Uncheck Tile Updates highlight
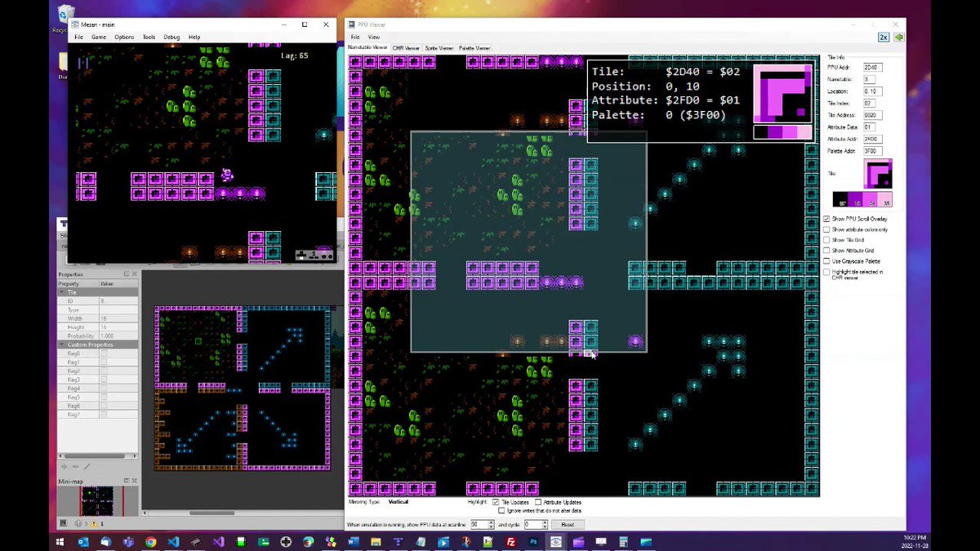Screen dimensions: 980x551 click(x=496, y=502)
